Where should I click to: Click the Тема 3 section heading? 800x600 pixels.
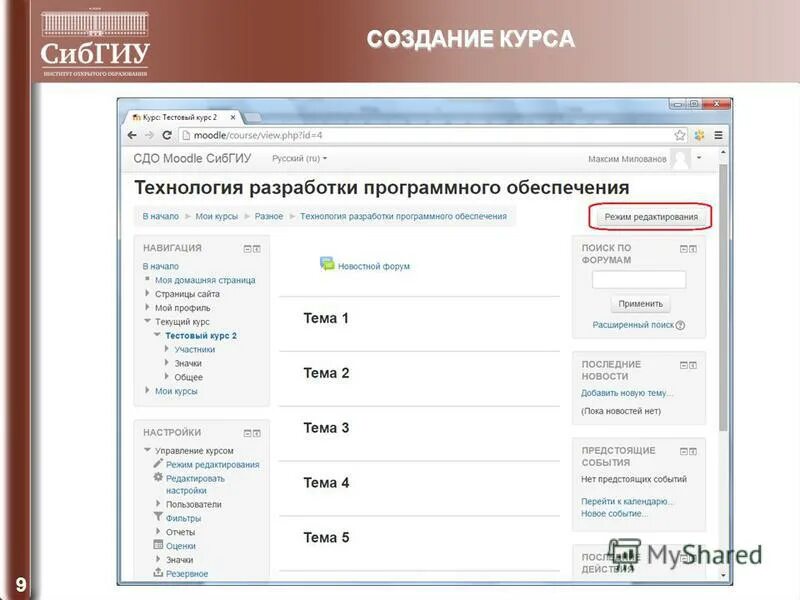(x=326, y=428)
